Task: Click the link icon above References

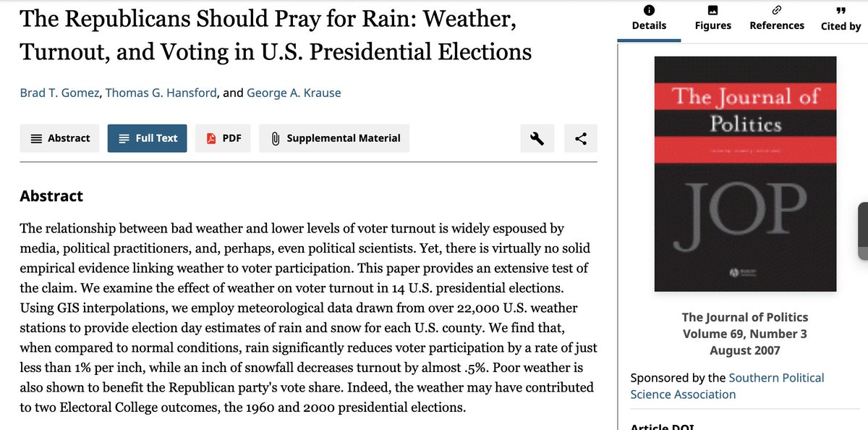Action: click(777, 10)
